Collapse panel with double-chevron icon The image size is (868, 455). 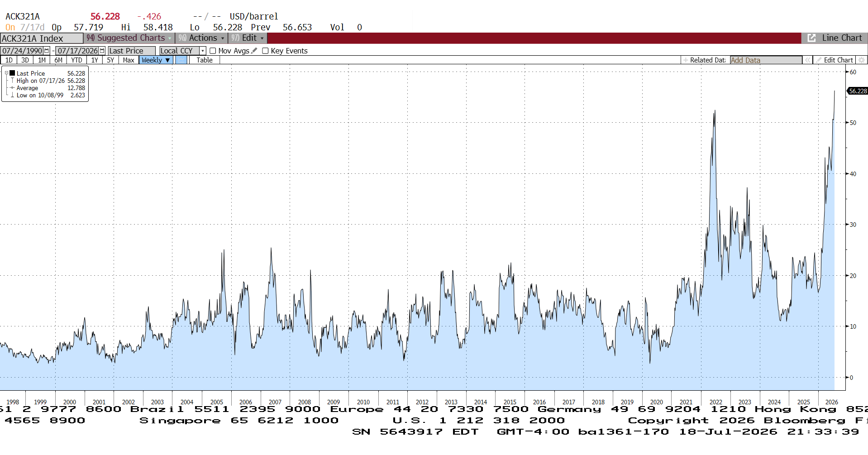[x=807, y=60]
